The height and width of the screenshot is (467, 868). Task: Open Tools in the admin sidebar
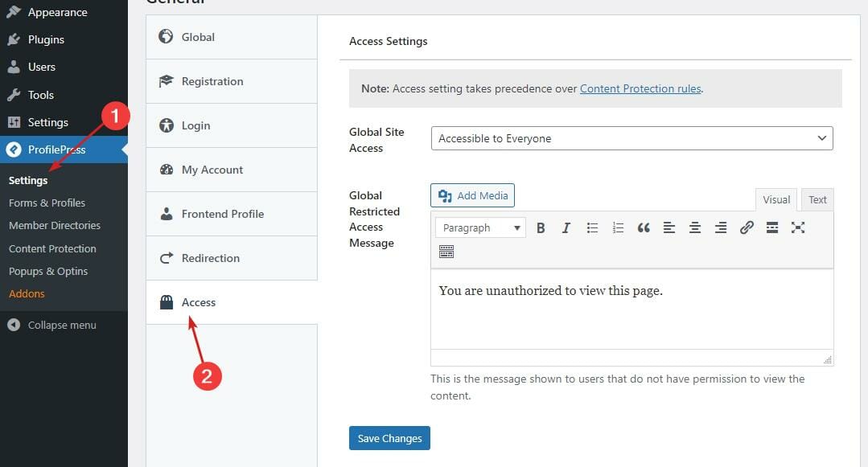coord(64,95)
